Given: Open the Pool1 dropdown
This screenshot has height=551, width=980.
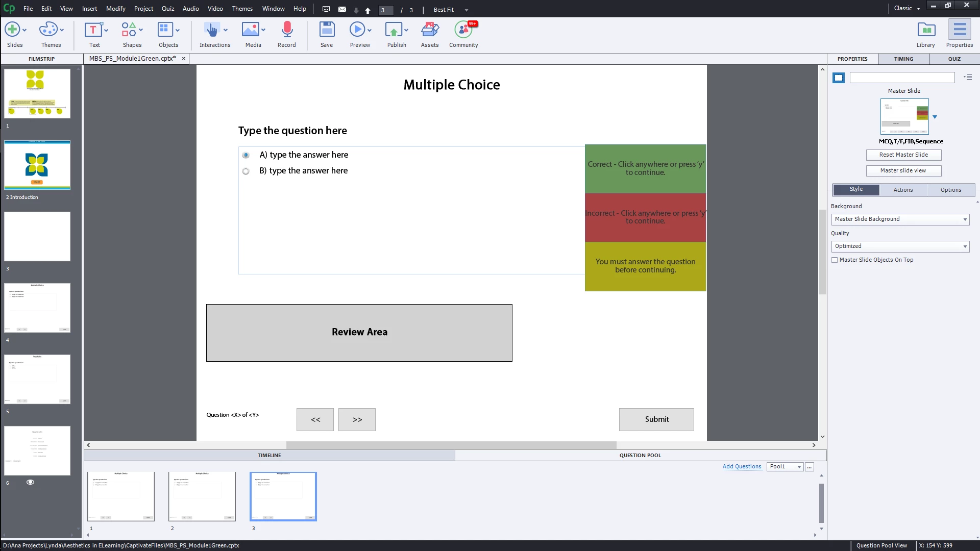Looking at the screenshot, I should pos(785,467).
